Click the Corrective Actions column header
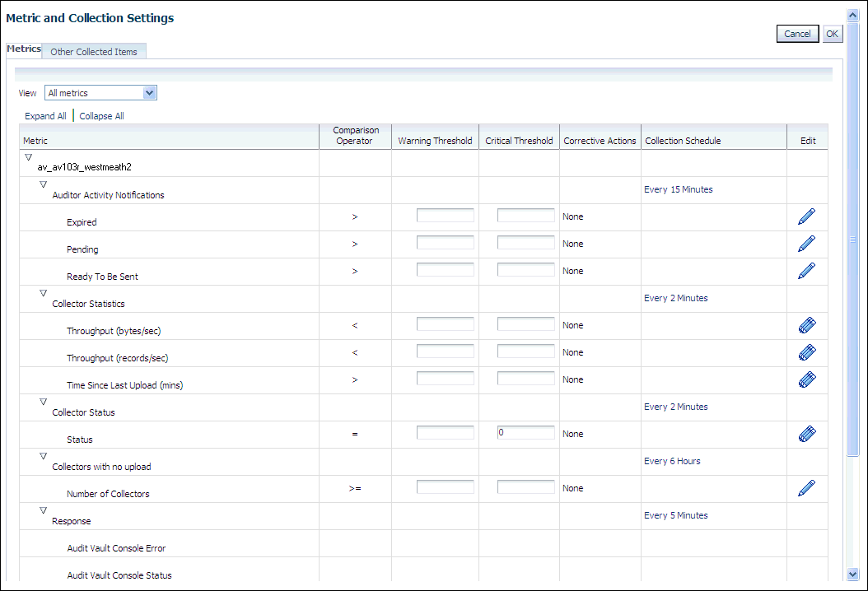This screenshot has height=591, width=868. tap(600, 137)
